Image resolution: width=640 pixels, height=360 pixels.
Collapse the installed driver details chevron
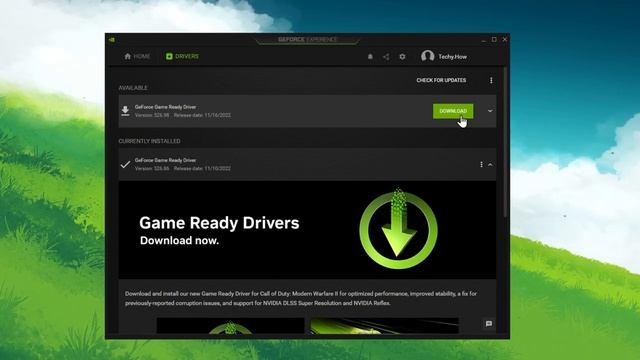pos(490,164)
